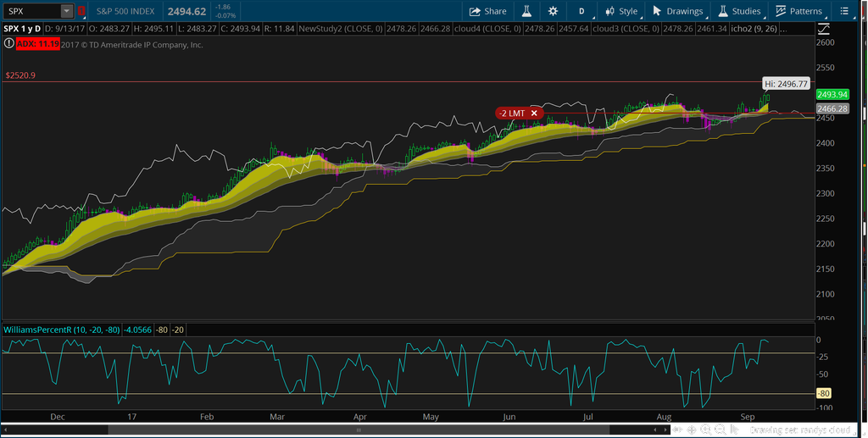
Task: Click the zoom out magnifier icon
Action: (721, 430)
